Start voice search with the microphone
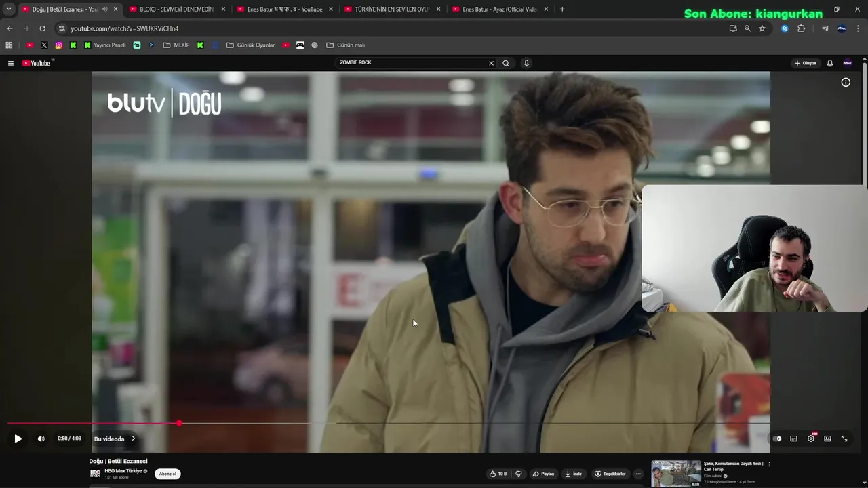 526,63
